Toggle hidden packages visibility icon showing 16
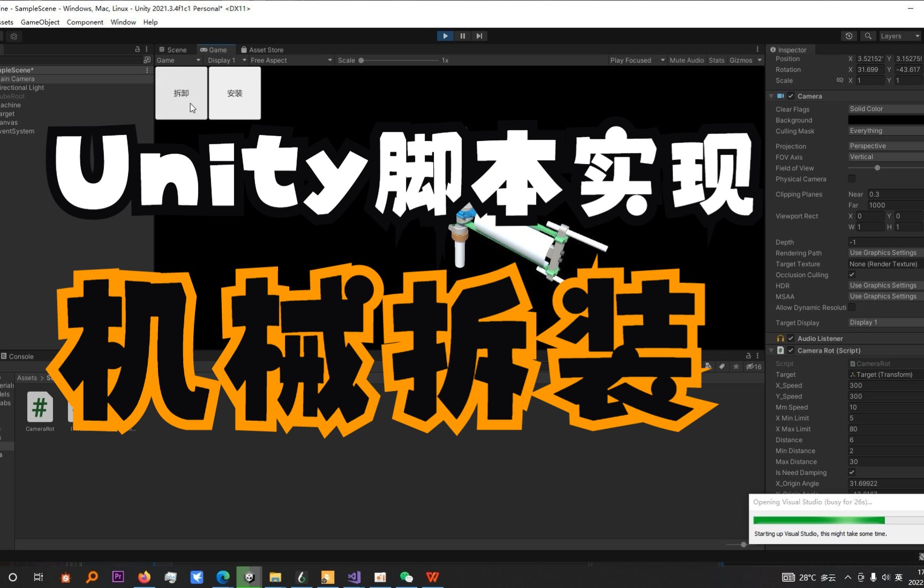 tap(754, 367)
